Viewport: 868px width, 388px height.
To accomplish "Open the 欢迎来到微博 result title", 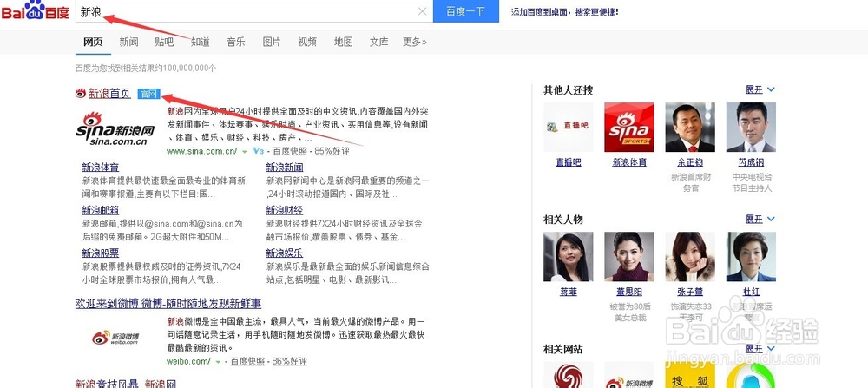I will pos(168,304).
